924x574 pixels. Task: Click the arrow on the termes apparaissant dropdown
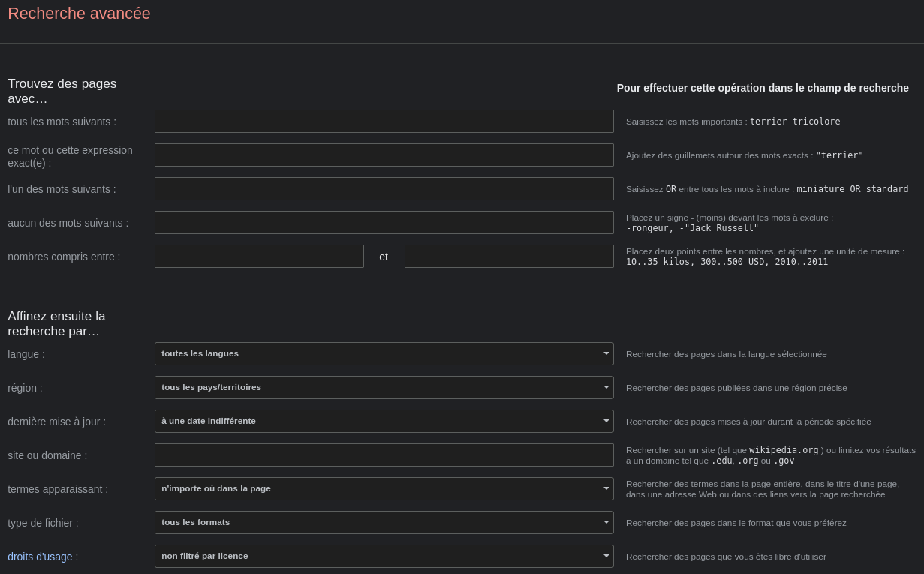click(x=606, y=488)
